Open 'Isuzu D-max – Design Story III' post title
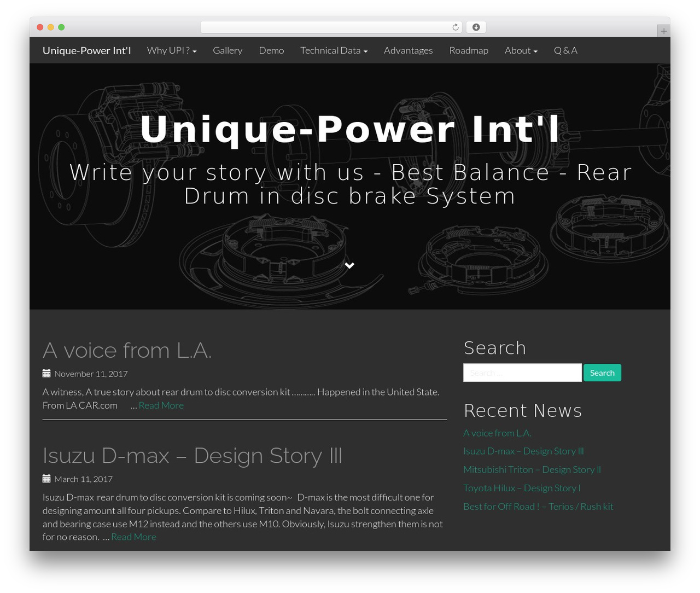Viewport: 700px width, 593px height. click(192, 456)
